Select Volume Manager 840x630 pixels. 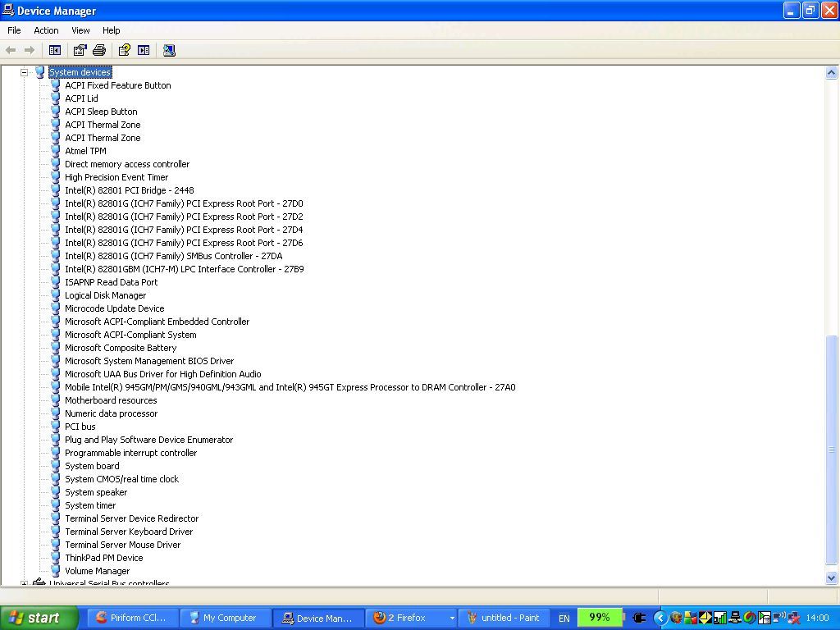pyautogui.click(x=97, y=571)
